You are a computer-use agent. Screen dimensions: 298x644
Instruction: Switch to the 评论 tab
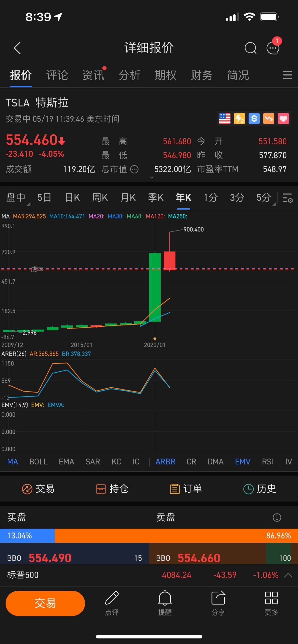pos(57,75)
